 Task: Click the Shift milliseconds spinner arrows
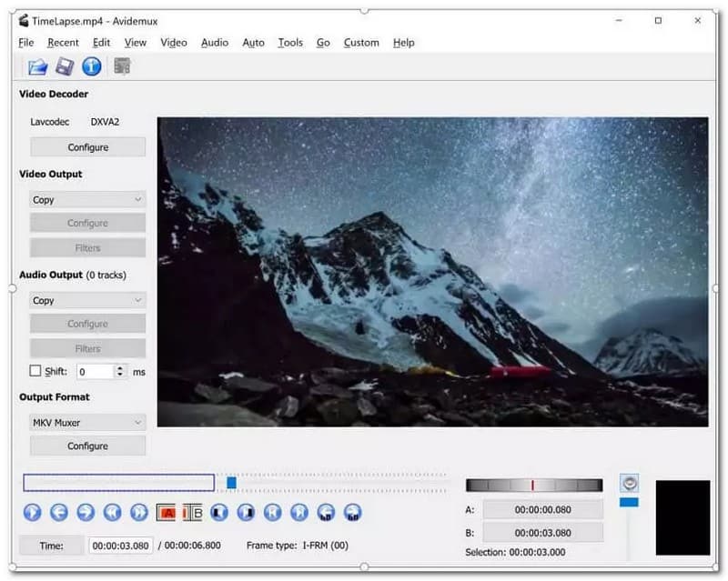[x=120, y=371]
